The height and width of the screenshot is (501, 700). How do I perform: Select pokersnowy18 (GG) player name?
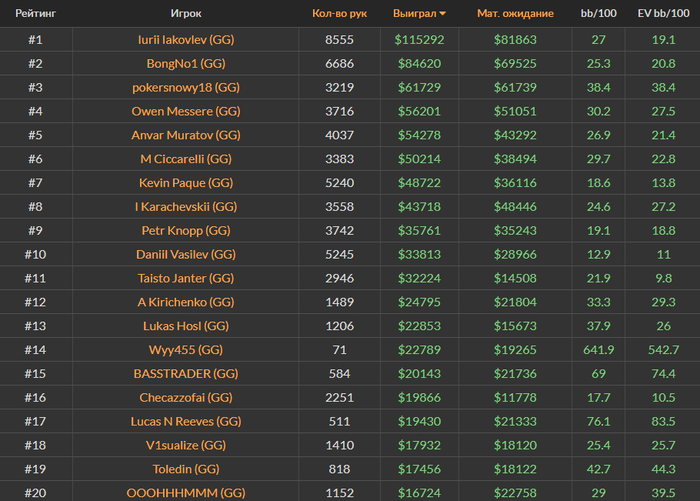(x=186, y=88)
